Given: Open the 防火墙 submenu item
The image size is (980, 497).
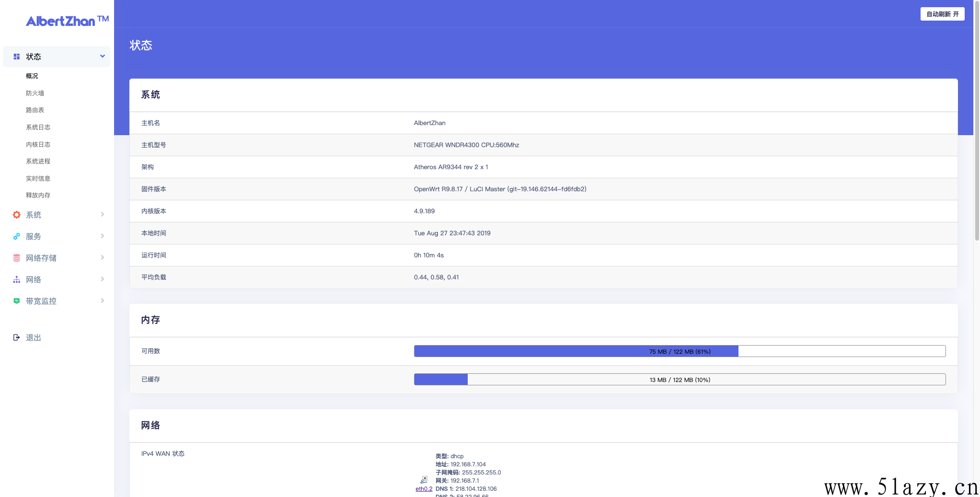Looking at the screenshot, I should [x=35, y=93].
